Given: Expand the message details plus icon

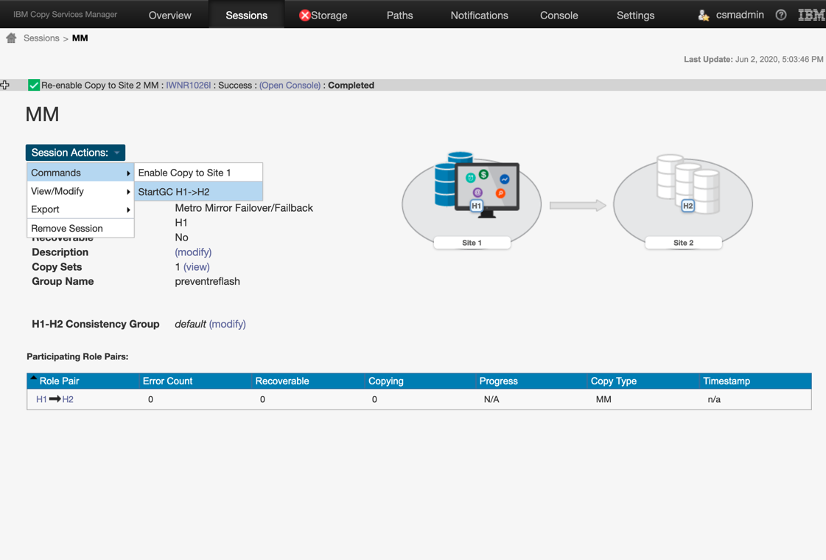Looking at the screenshot, I should point(5,85).
